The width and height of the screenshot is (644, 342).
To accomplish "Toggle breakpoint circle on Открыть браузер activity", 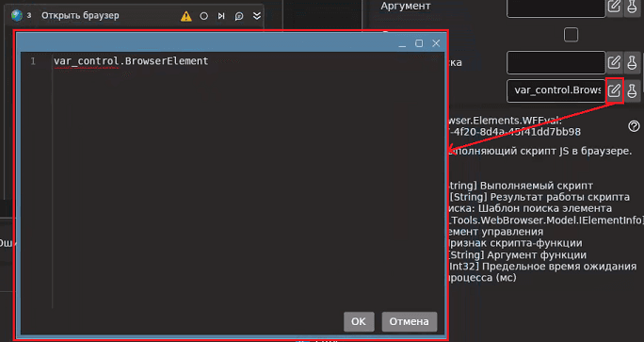I will [x=203, y=16].
